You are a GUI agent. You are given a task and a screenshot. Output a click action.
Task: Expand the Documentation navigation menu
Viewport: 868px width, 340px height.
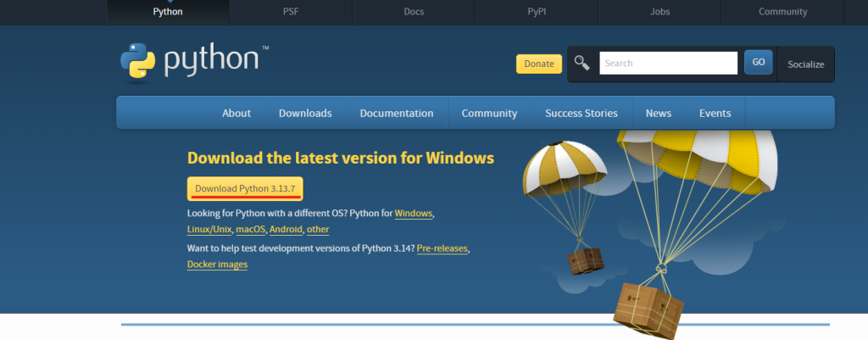point(396,113)
